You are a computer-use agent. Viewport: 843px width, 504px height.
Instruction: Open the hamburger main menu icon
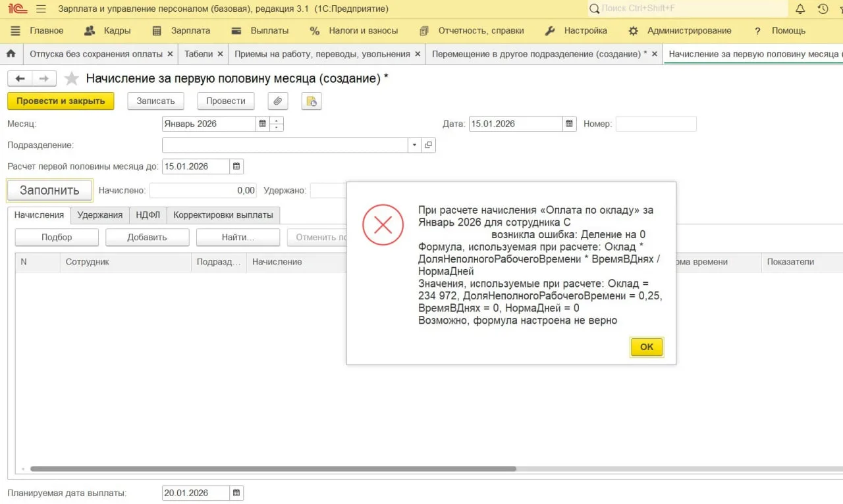[41, 9]
